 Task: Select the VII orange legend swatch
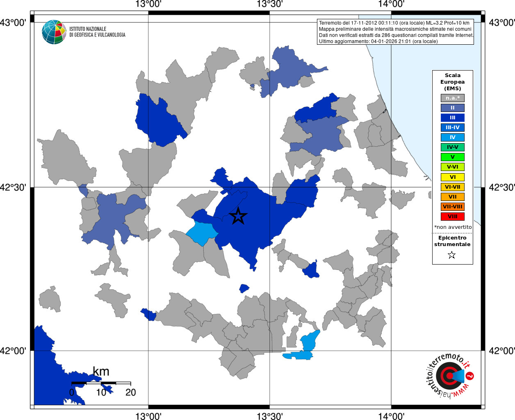point(453,197)
